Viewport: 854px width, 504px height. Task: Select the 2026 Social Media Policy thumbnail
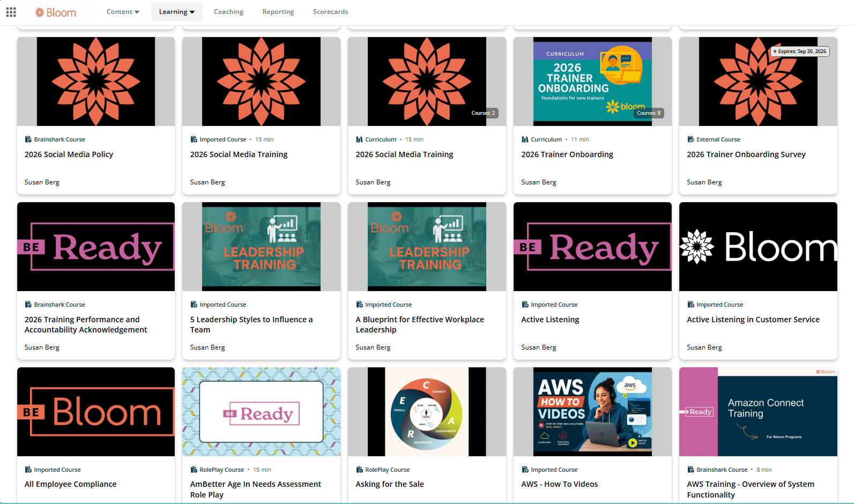[96, 81]
